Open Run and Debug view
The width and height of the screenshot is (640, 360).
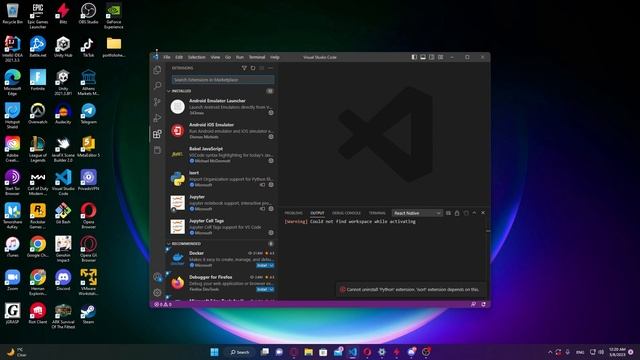point(157,118)
